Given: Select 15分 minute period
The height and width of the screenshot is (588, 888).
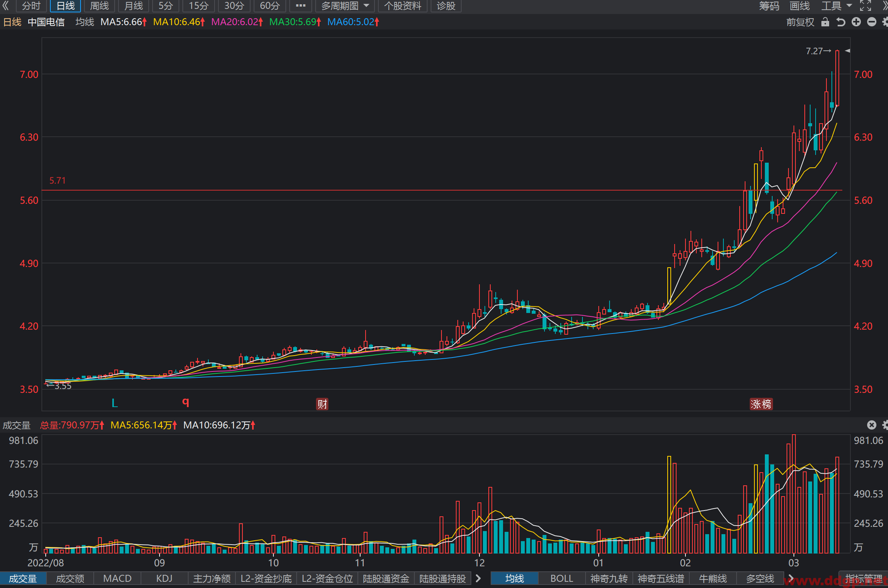Looking at the screenshot, I should pos(198,6).
